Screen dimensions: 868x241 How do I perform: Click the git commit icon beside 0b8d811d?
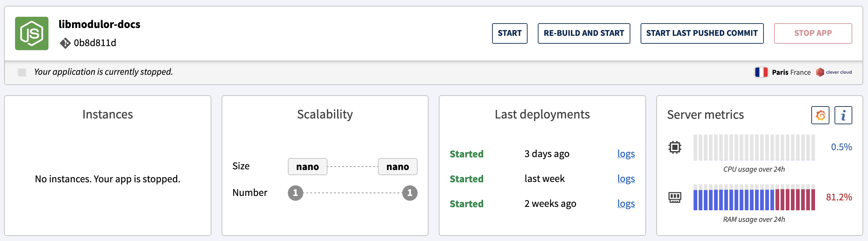tap(65, 43)
